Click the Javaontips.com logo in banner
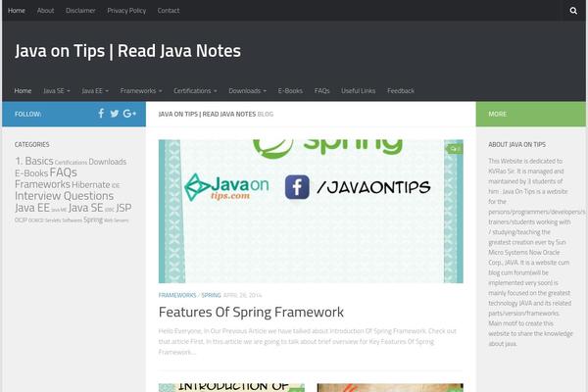The image size is (588, 392). click(x=226, y=186)
